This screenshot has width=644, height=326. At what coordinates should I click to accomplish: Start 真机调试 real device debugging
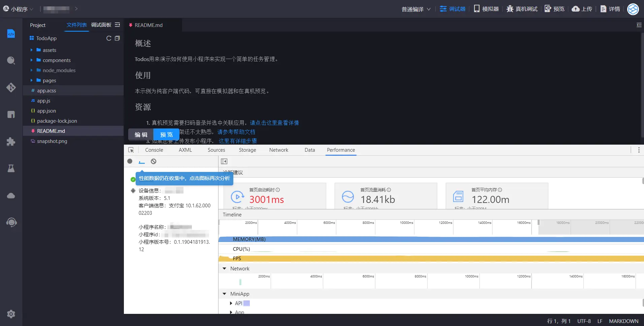click(521, 9)
